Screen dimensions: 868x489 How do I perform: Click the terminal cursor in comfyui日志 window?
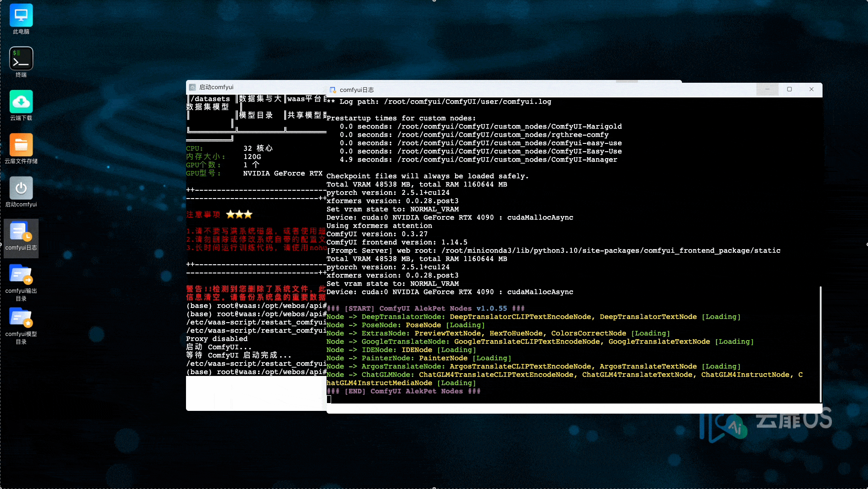click(x=329, y=400)
